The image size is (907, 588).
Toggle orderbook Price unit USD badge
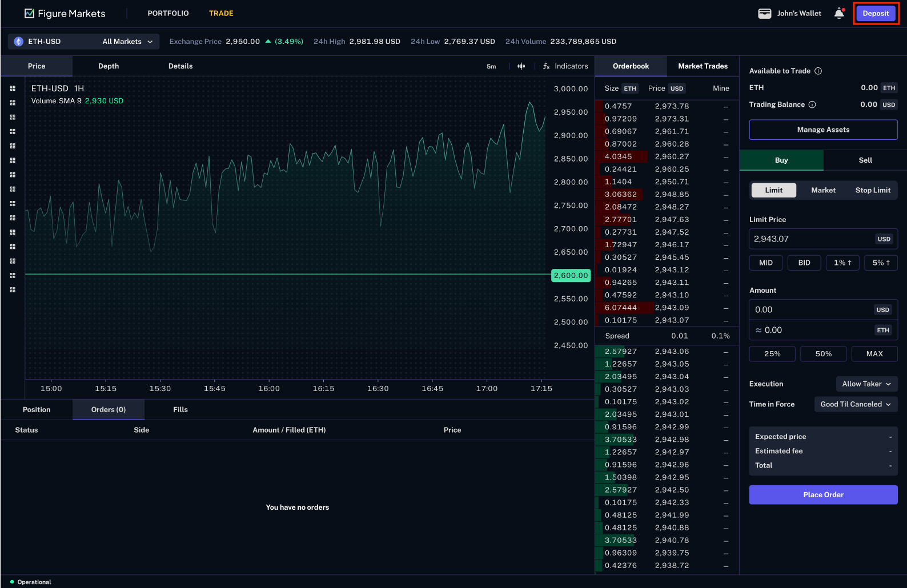click(677, 88)
